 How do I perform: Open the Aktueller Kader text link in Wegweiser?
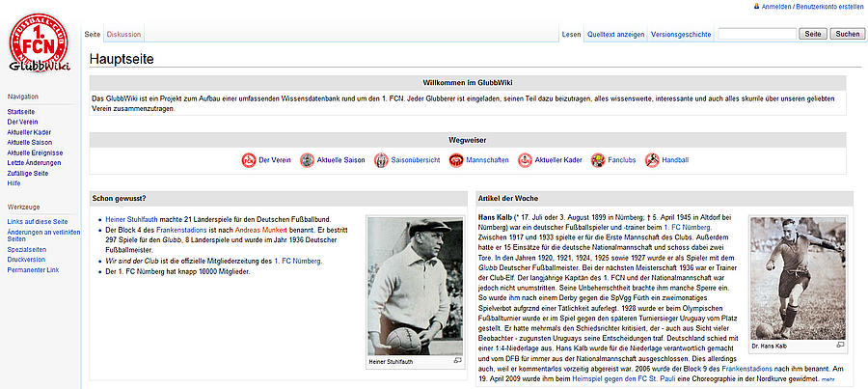[558, 160]
